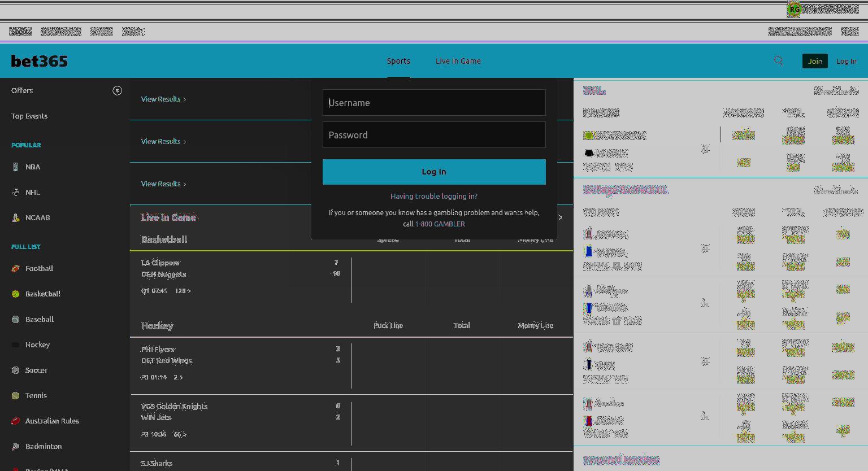Click Log In link in the header
This screenshot has height=471, width=868.
847,61
